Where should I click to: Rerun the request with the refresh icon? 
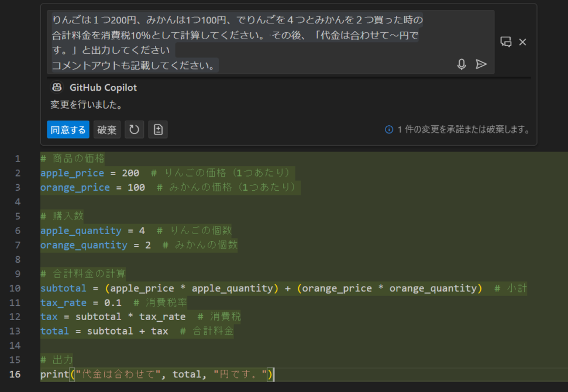coord(135,129)
